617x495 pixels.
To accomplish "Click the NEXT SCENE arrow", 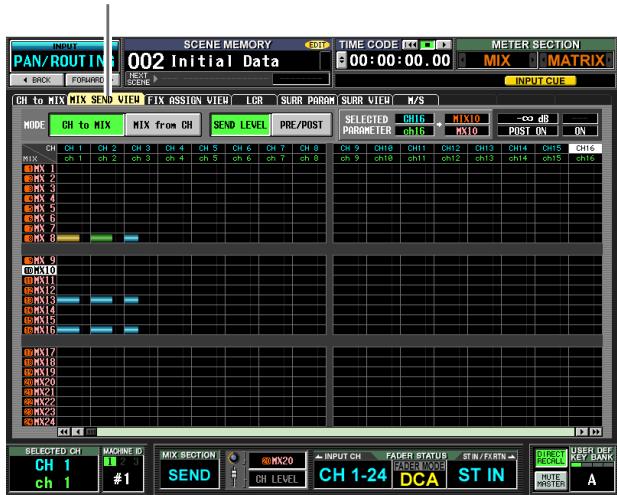I will click(x=156, y=79).
